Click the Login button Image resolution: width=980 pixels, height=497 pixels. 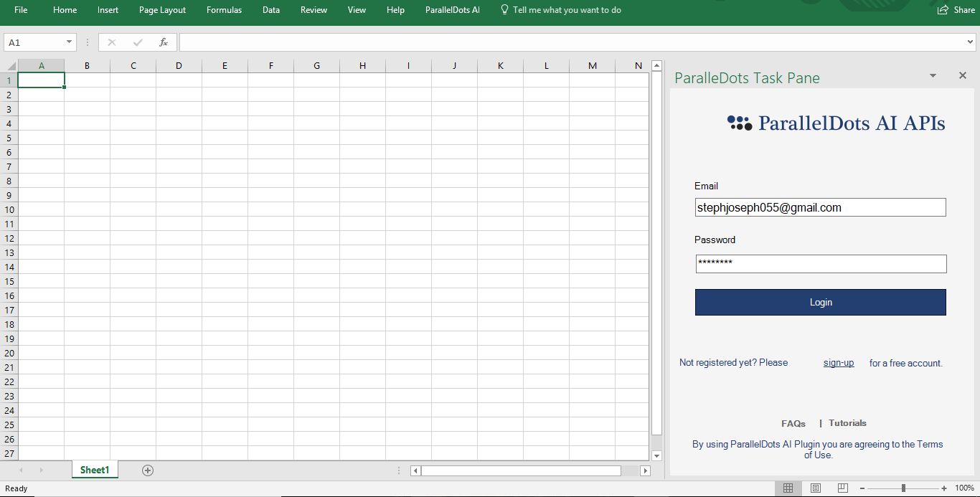pyautogui.click(x=821, y=302)
